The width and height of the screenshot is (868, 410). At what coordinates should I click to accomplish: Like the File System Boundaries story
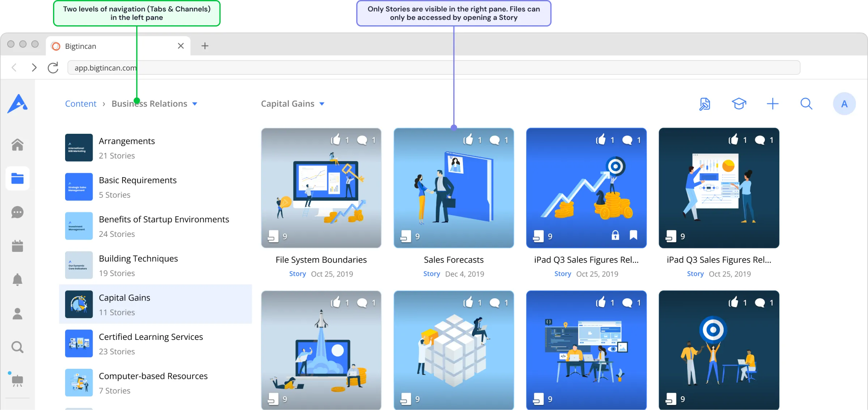click(335, 140)
